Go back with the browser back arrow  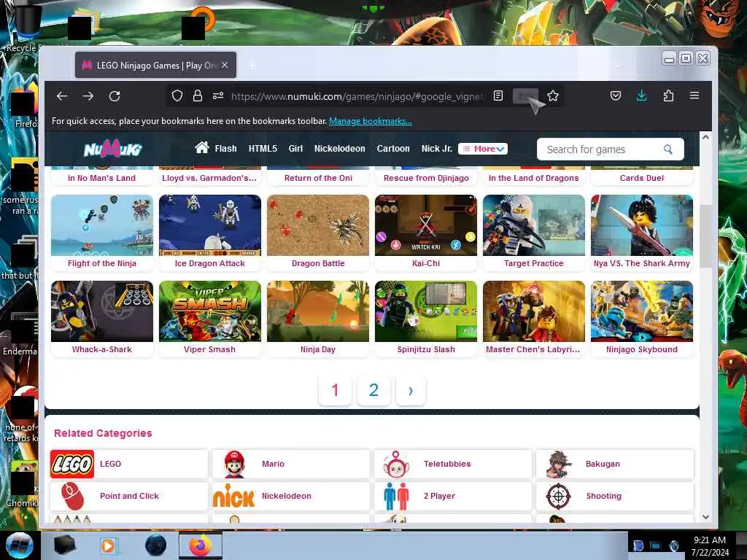click(x=62, y=96)
